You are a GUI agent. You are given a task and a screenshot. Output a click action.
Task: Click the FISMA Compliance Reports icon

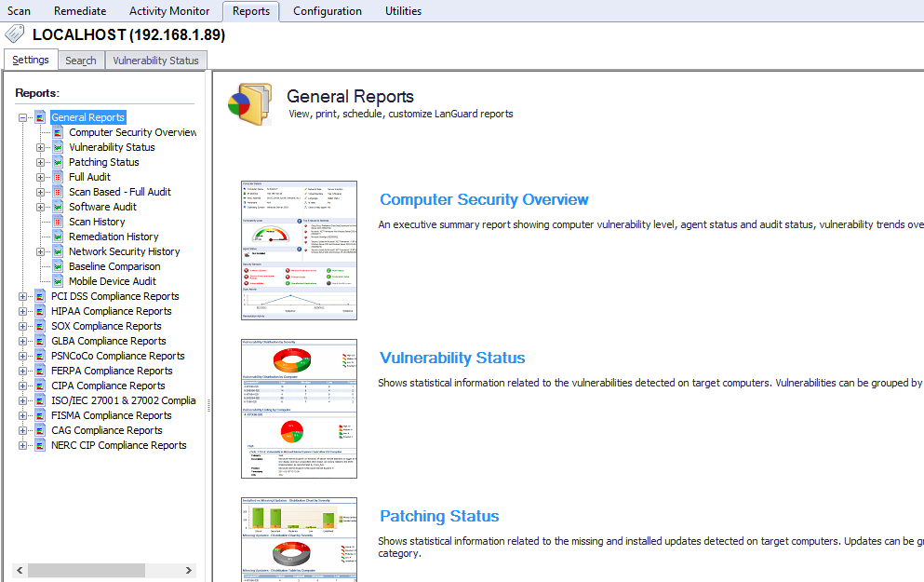[x=40, y=415]
